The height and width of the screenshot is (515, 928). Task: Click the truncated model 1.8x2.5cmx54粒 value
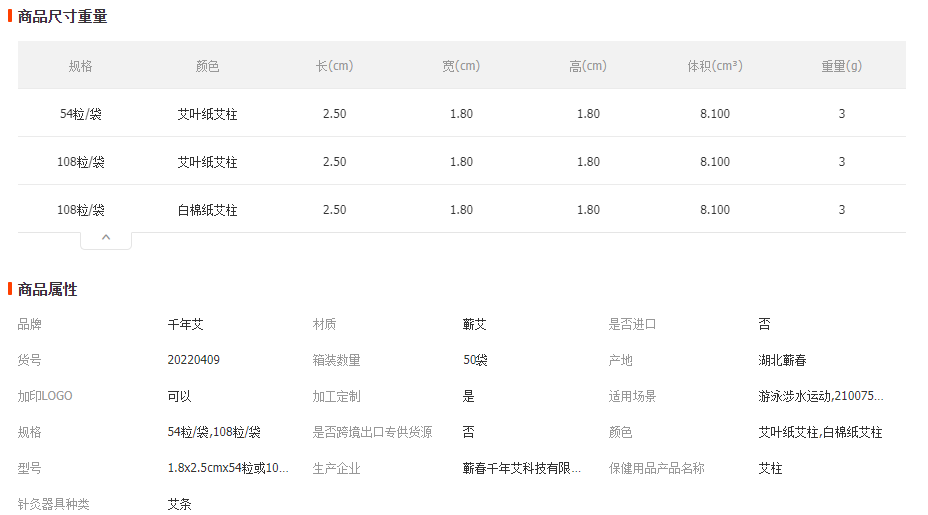(x=228, y=468)
